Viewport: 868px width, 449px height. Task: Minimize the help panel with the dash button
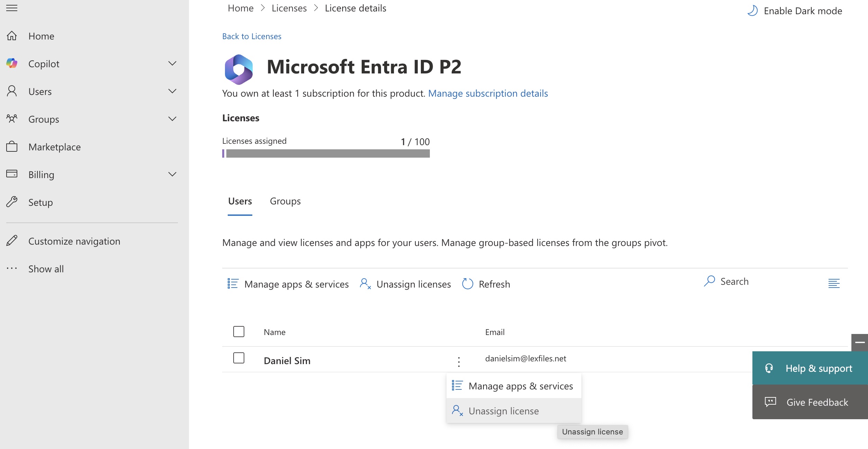(x=860, y=342)
